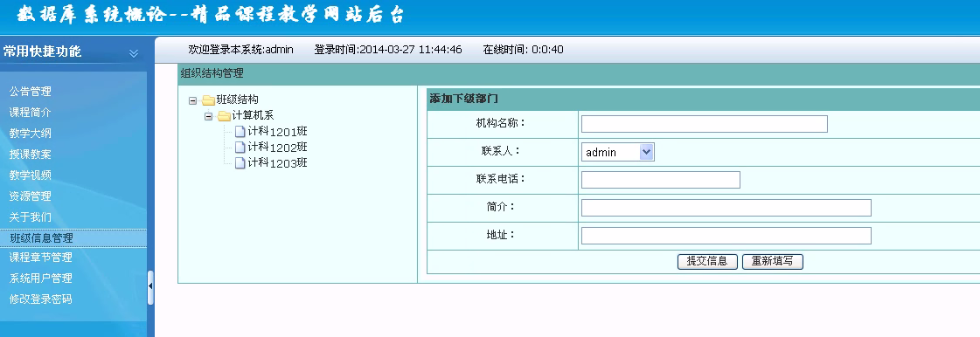The image size is (980, 337).
Task: Select the 计科1201班 tree item
Action: pyautogui.click(x=277, y=131)
